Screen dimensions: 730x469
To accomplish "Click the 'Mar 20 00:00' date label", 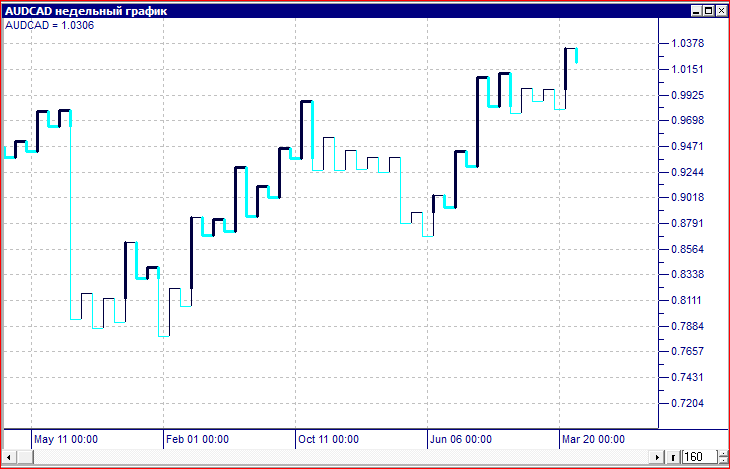I will pos(594,439).
